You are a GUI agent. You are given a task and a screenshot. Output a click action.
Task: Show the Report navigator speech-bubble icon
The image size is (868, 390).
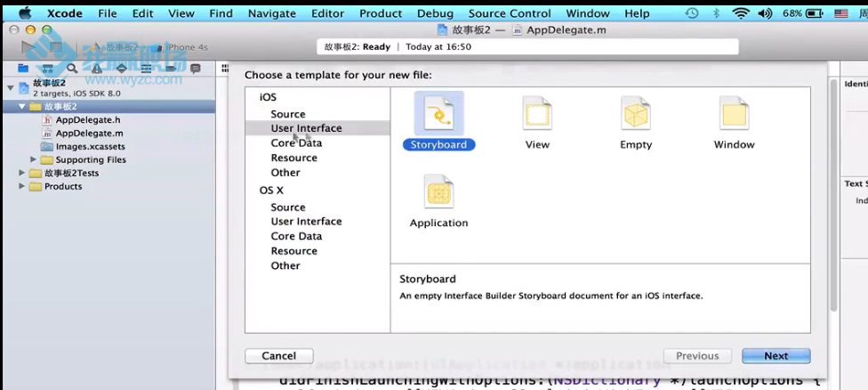(x=196, y=69)
